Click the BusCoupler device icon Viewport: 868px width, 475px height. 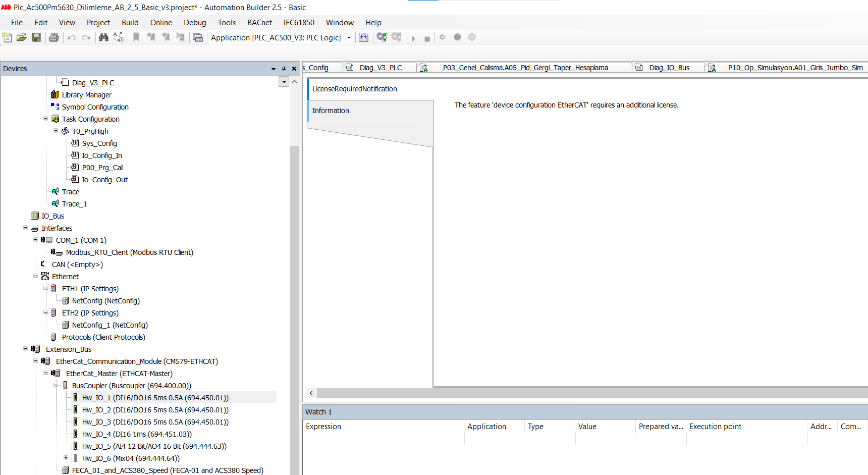coord(65,386)
